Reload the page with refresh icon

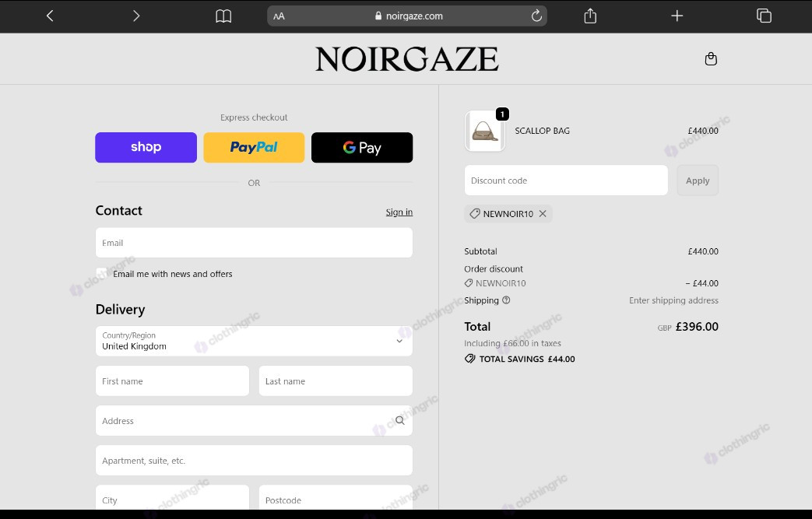[536, 16]
